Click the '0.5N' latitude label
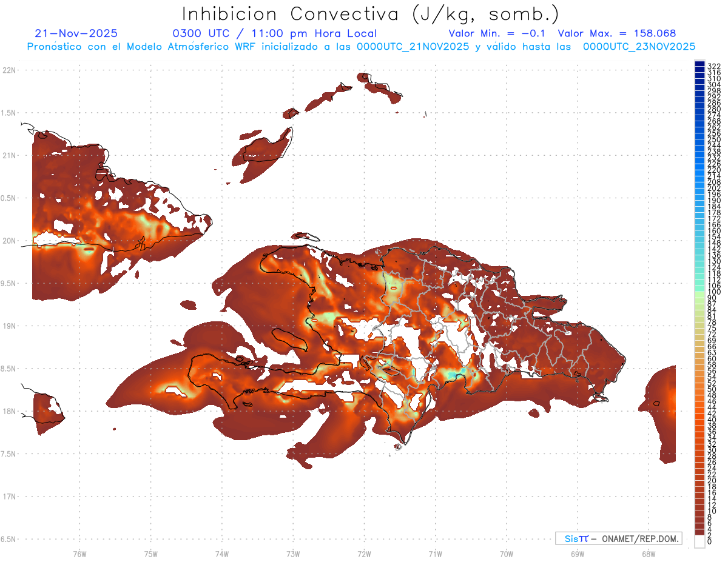 8,198
